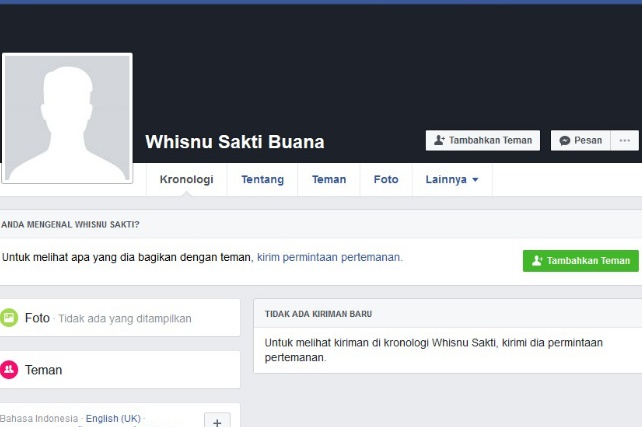Click the plus button for more languages
Image resolution: width=642 pixels, height=427 pixels.
pos(217,421)
